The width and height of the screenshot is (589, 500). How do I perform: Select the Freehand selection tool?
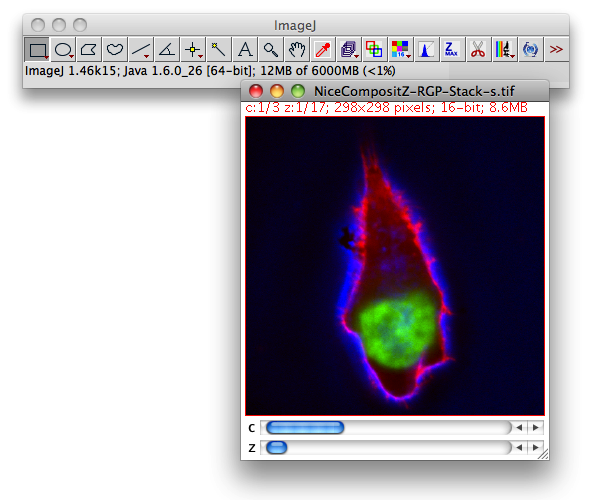click(115, 49)
